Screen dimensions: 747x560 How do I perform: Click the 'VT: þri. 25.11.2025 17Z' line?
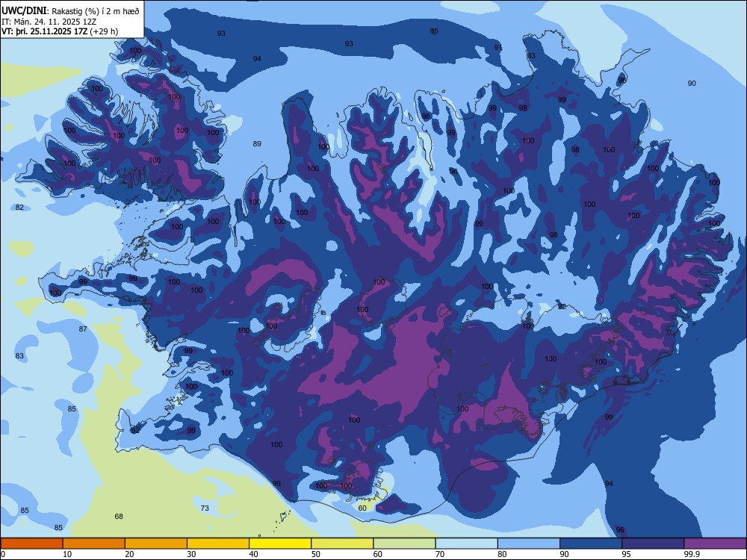click(45, 31)
